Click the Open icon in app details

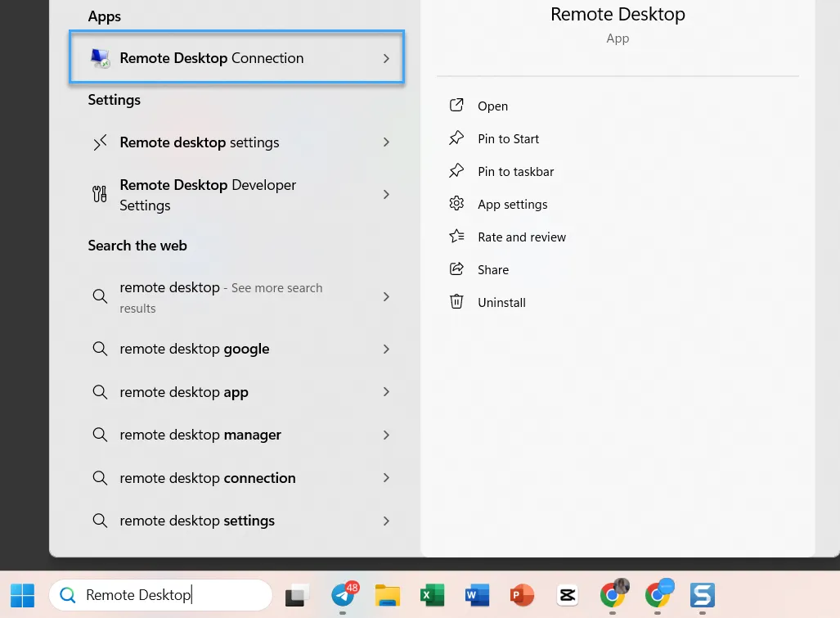(x=456, y=105)
